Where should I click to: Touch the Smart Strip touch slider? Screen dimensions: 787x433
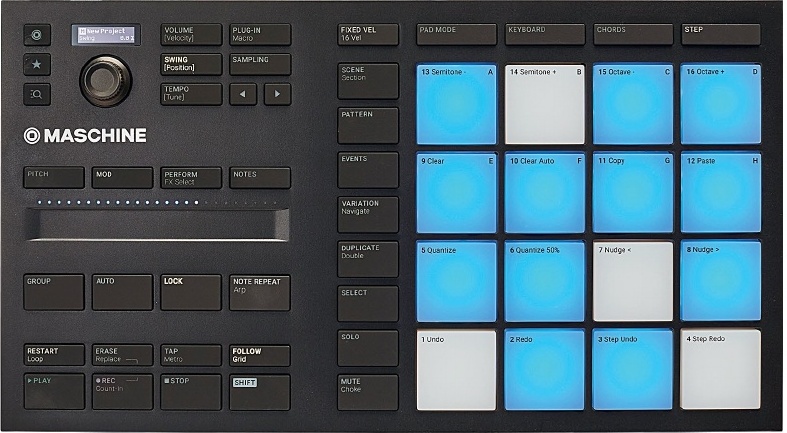tap(158, 224)
